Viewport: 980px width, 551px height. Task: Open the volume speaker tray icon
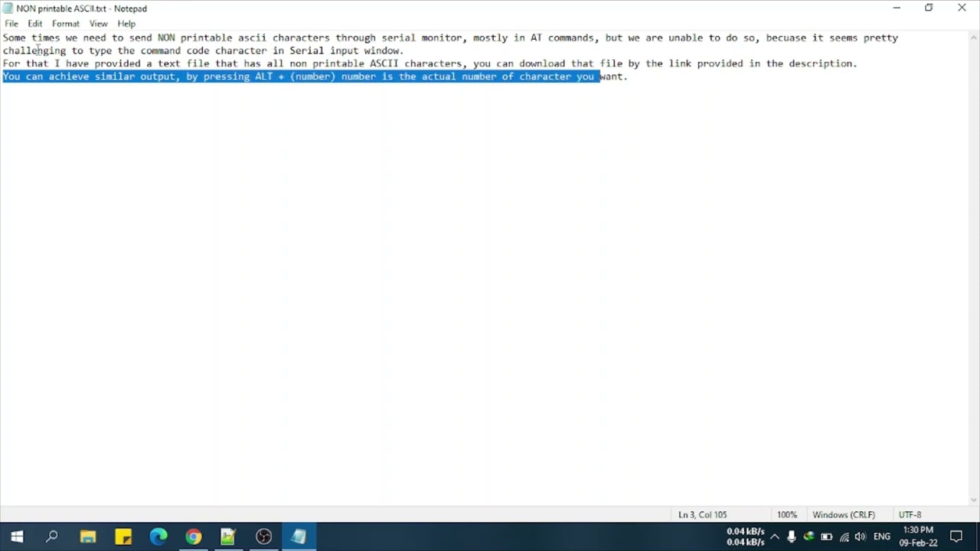[861, 536]
